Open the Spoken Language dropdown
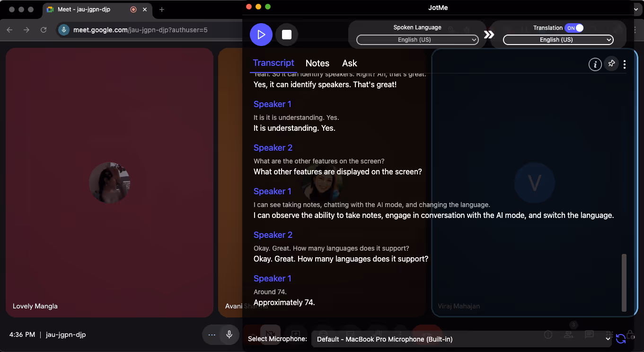Viewport: 644px width, 352px height. (417, 40)
